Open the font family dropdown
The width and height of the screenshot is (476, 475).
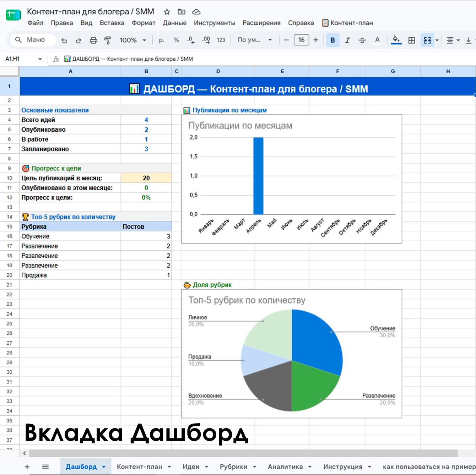(255, 40)
